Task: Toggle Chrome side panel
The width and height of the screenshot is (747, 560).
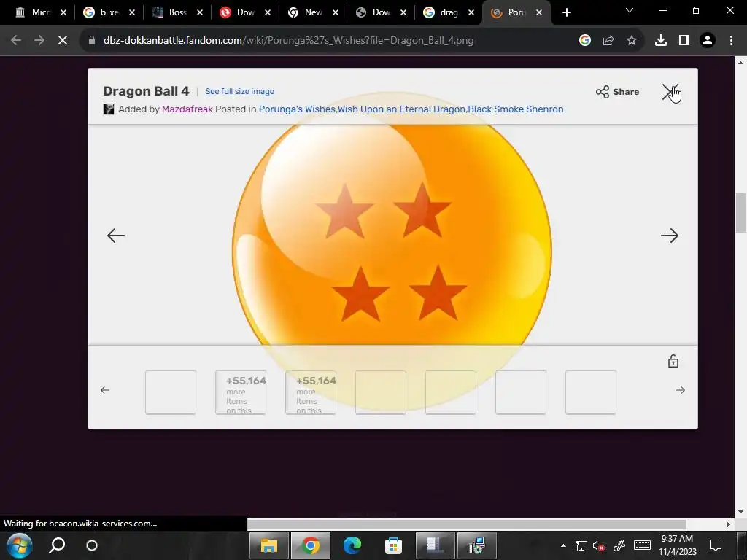Action: 684,41
